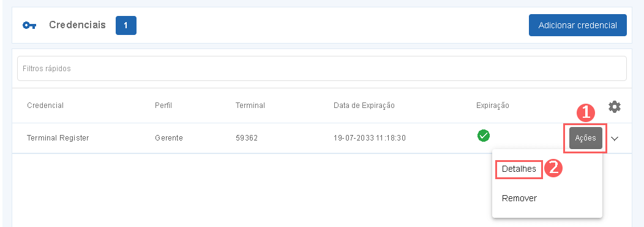Sort by Data de Expiração header
Viewport: 644px width, 227px height.
[364, 106]
